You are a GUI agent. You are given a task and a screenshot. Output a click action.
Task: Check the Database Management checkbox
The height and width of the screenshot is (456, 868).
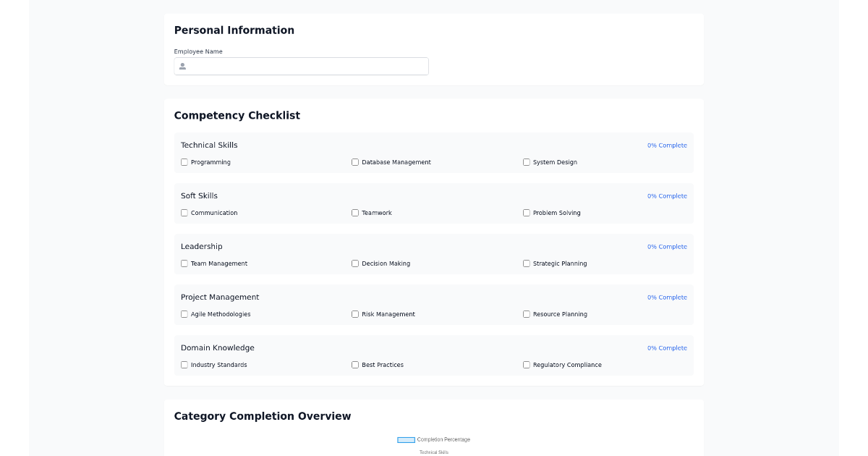coord(355,162)
